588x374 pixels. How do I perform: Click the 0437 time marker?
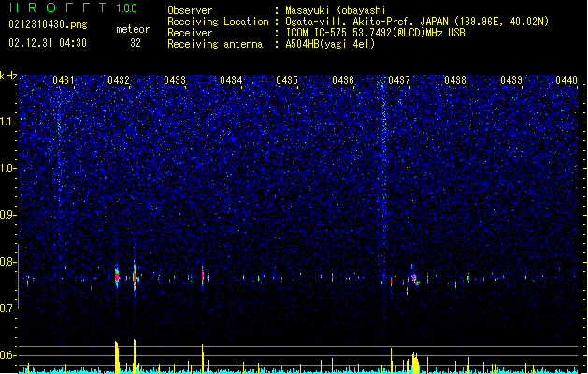tap(399, 80)
